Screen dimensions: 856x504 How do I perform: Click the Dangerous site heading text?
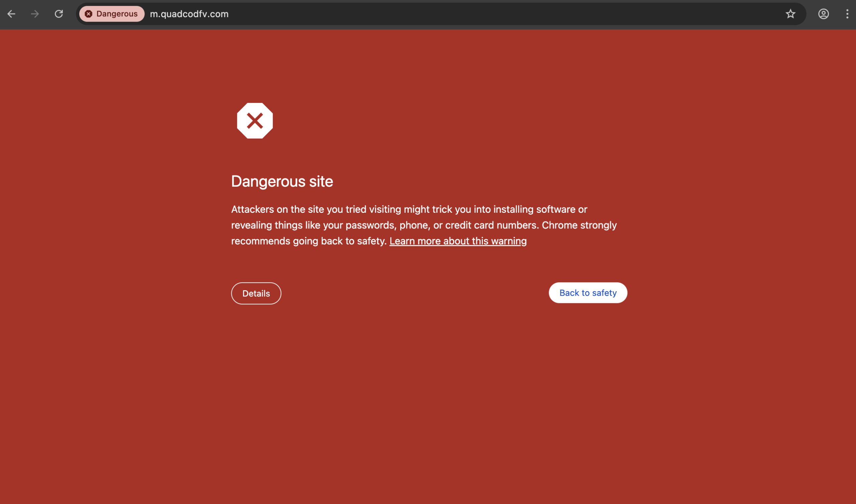click(x=282, y=181)
